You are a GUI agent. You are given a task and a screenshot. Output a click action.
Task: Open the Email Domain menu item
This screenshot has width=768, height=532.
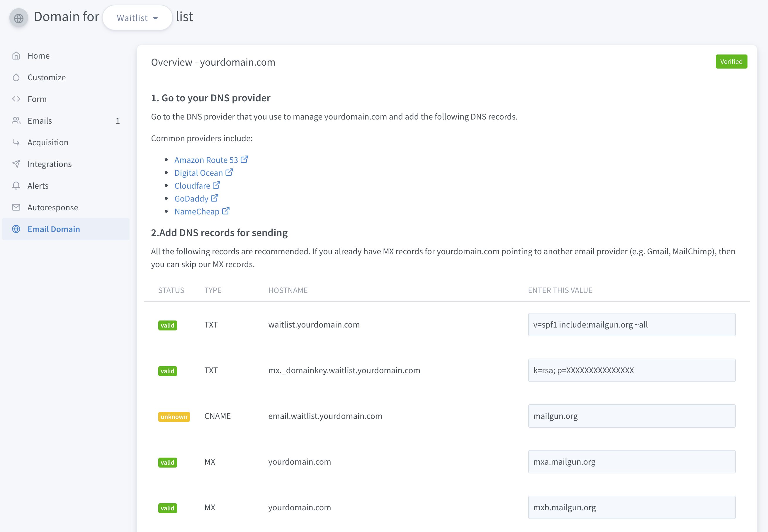(54, 229)
